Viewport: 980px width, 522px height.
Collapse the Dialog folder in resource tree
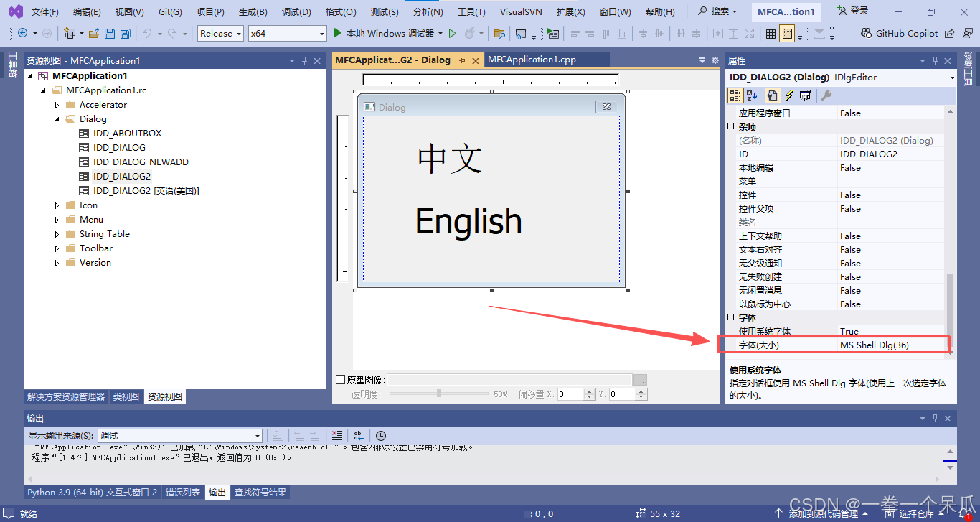coord(57,119)
